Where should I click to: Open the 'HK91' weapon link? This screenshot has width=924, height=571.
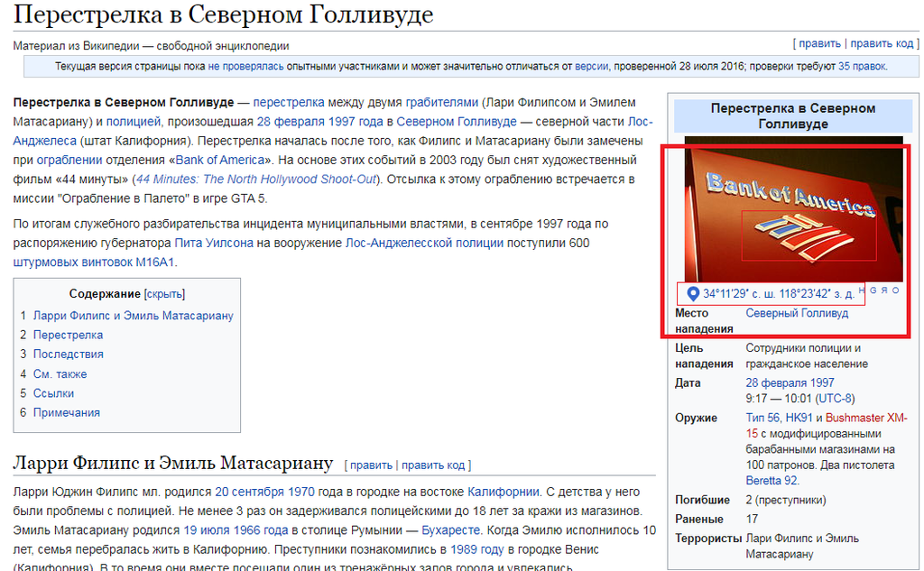[x=799, y=418]
